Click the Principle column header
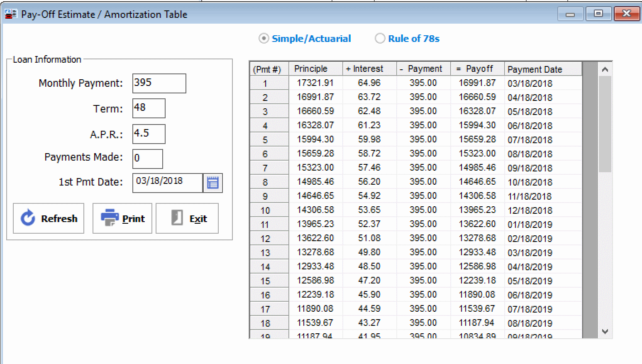 click(315, 69)
